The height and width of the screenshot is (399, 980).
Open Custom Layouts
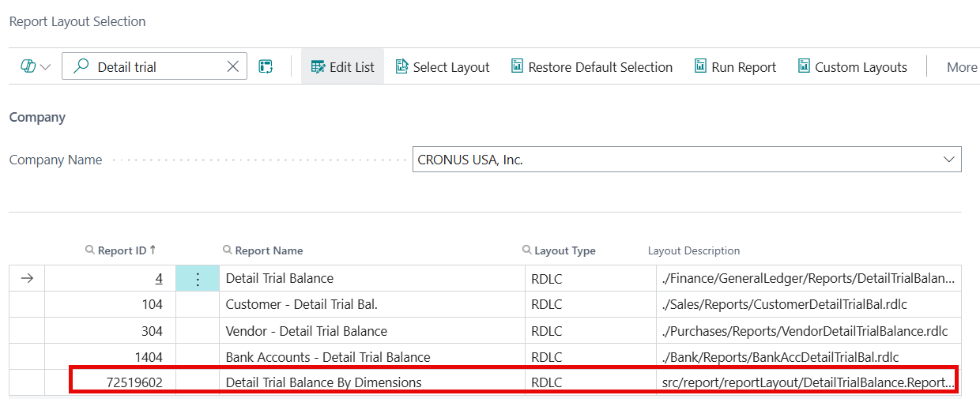tap(852, 67)
